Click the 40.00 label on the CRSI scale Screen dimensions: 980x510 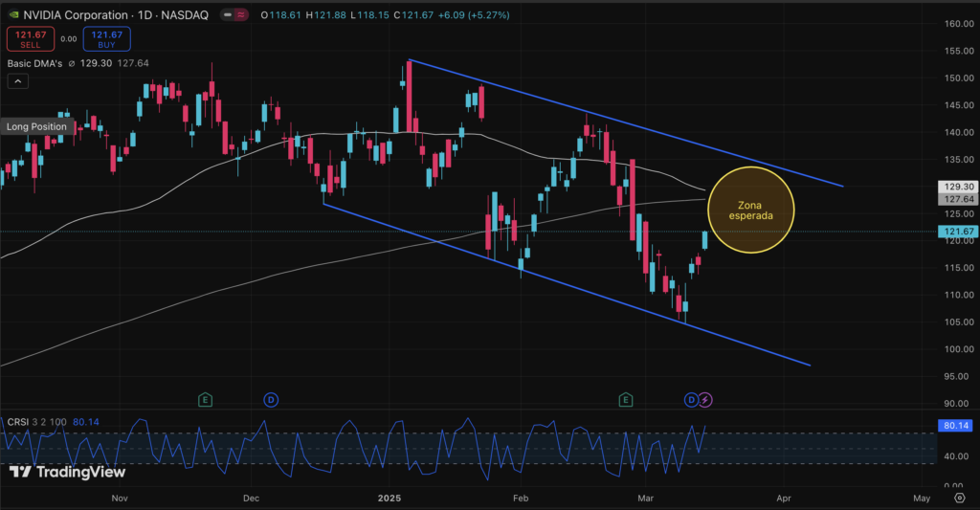click(957, 456)
